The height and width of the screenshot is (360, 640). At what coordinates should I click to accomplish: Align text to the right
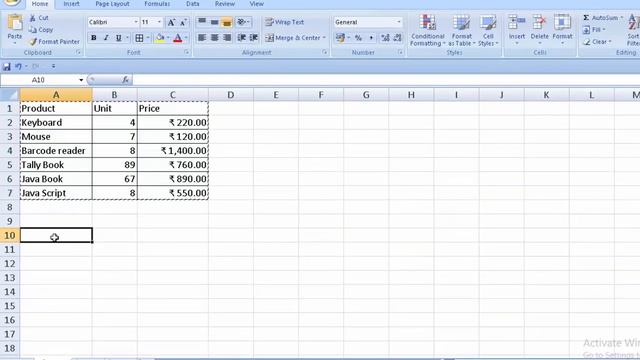point(227,38)
